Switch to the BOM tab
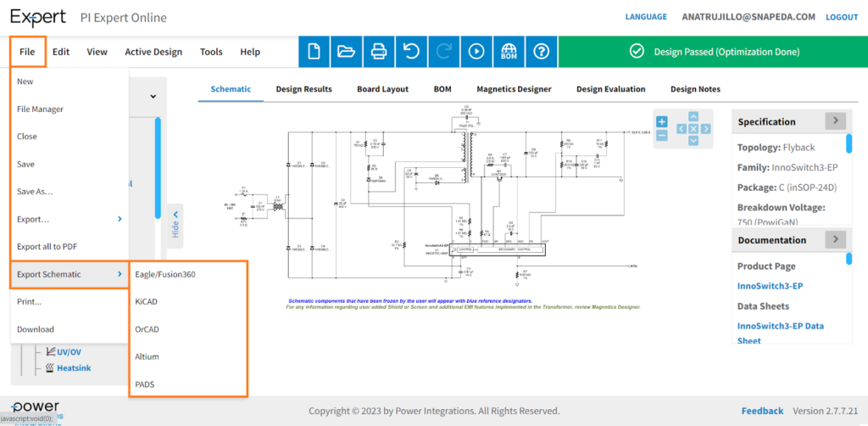868x426 pixels. [x=442, y=88]
